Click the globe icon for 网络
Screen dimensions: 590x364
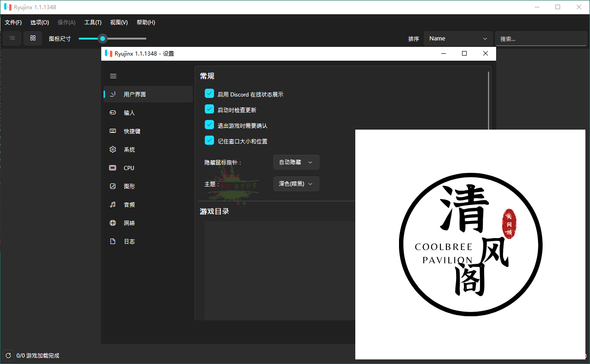click(113, 223)
